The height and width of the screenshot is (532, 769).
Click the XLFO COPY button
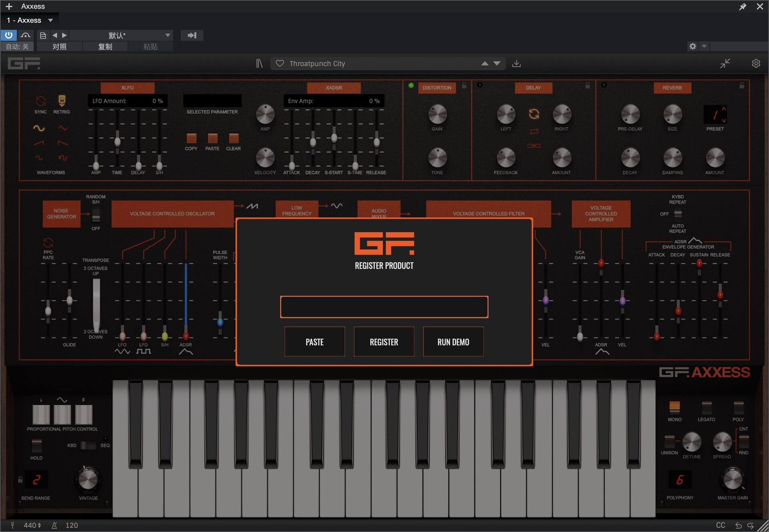(x=191, y=138)
